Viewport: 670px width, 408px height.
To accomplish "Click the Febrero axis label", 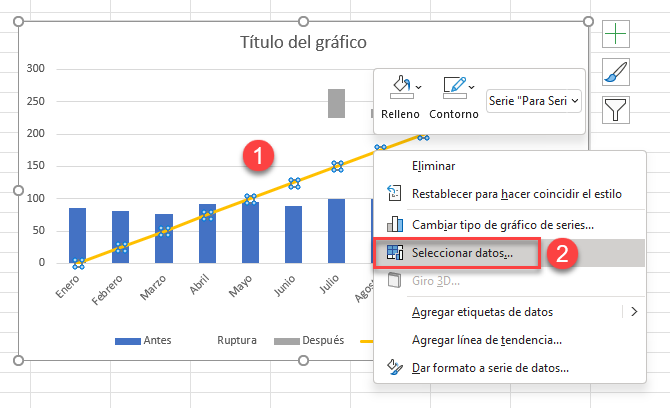I will (x=107, y=290).
